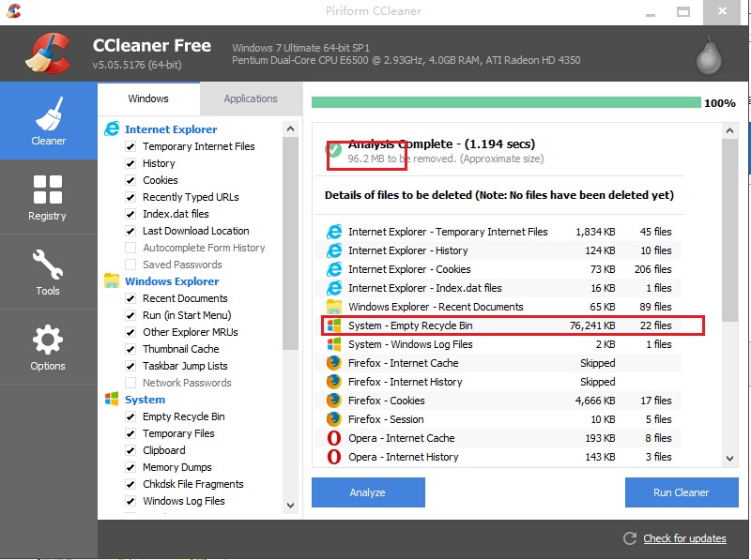The width and height of the screenshot is (751, 560).
Task: Select Firefox - Cookies result row text
Action: [x=387, y=401]
